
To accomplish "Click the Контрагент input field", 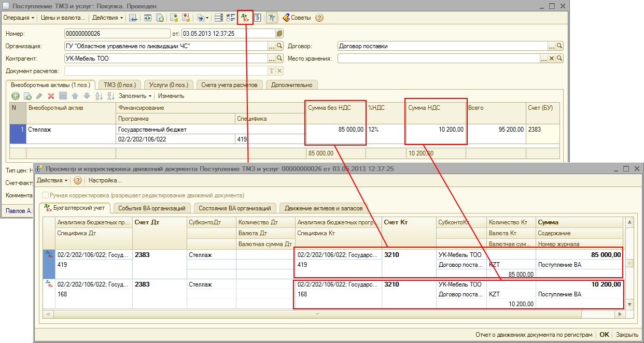I will point(166,59).
